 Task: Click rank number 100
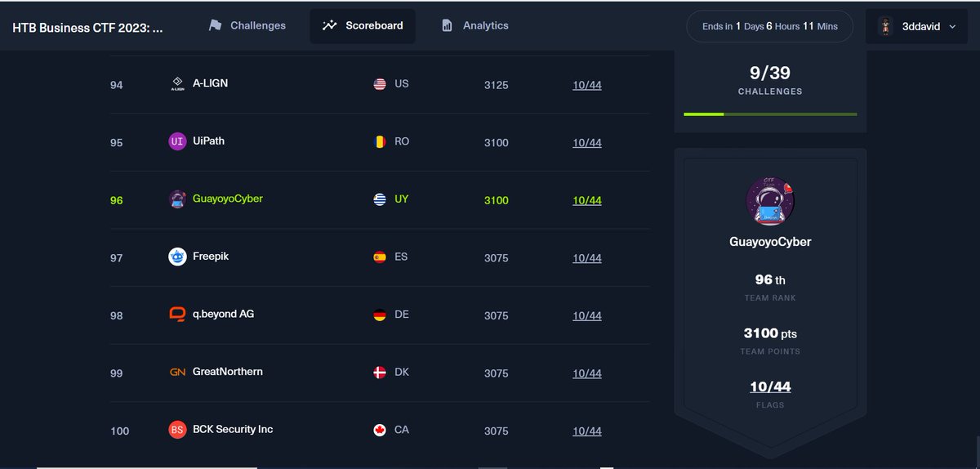(119, 431)
